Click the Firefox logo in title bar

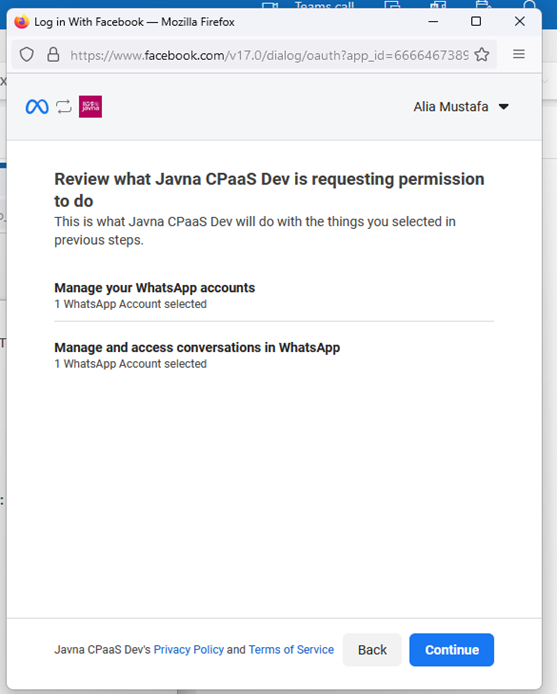pos(21,21)
